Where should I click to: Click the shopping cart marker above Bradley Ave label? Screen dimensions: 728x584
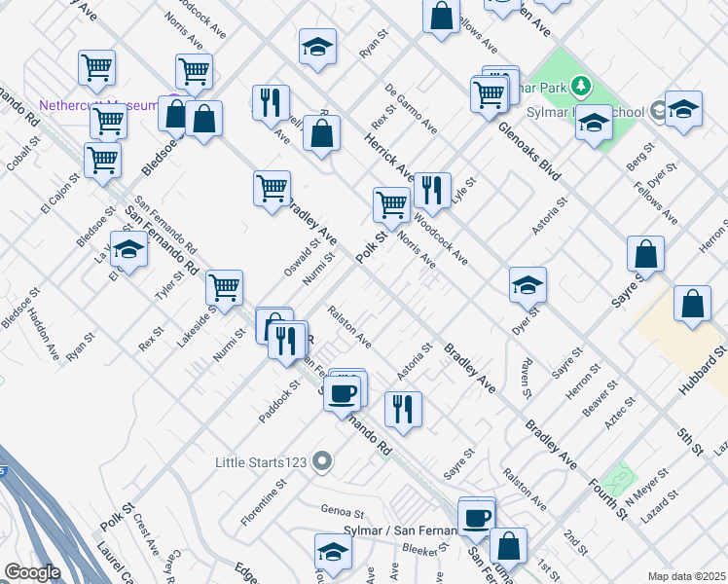273,190
